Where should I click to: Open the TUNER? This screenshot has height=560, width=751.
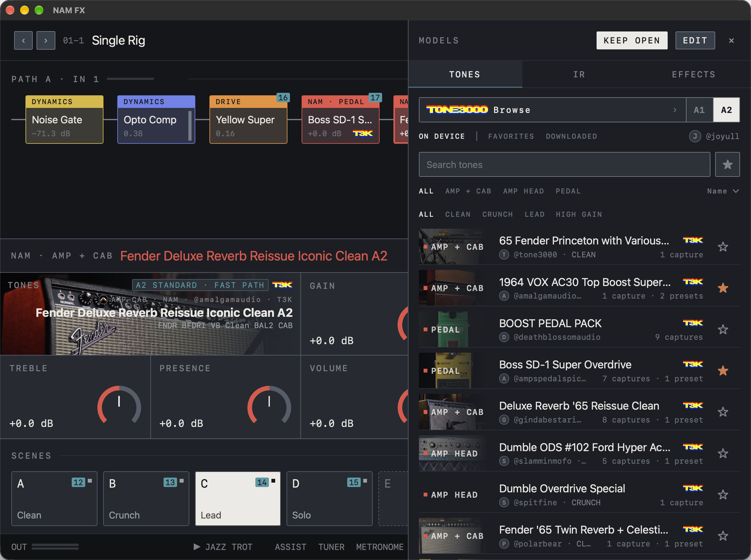(331, 547)
